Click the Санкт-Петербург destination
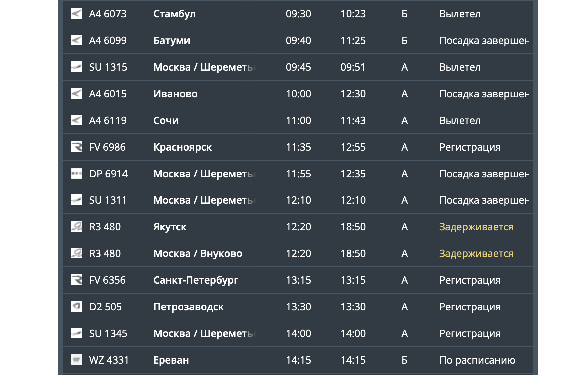Image resolution: width=588 pixels, height=375 pixels. point(196,280)
